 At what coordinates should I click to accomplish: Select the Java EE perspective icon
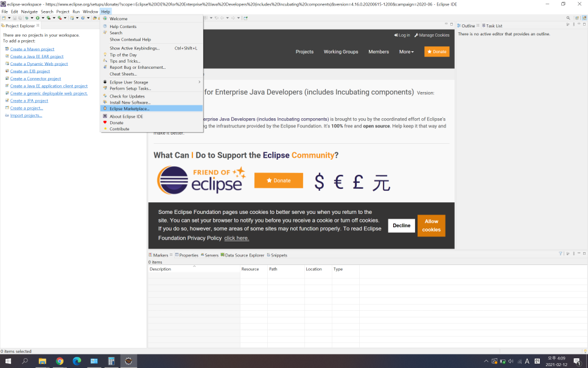584,18
